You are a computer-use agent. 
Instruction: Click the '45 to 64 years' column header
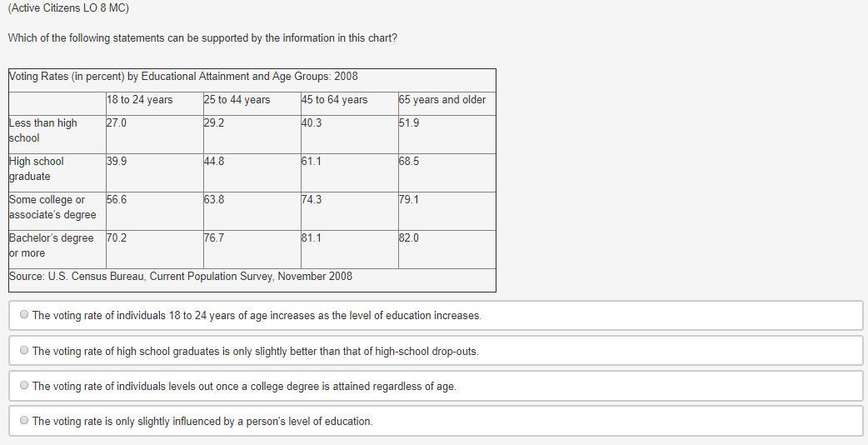click(334, 100)
